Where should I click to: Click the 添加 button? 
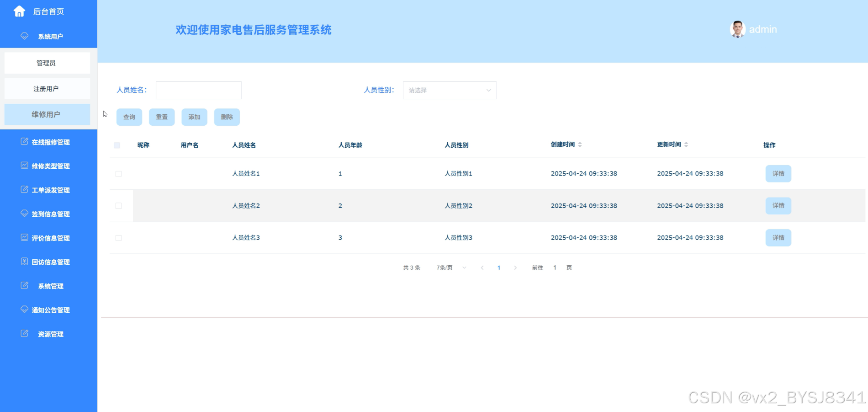point(194,117)
